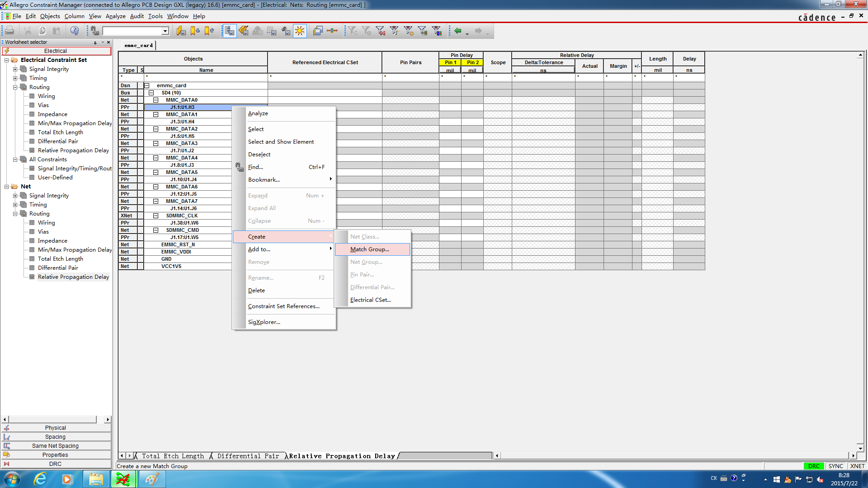Click the funnel filter icon with yellow star

409,31
